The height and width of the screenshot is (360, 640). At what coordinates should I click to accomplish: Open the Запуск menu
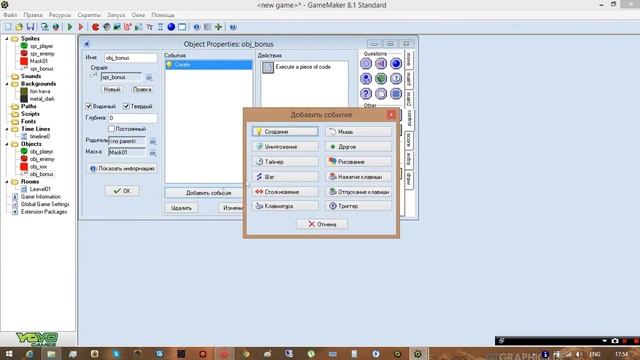tap(116, 15)
